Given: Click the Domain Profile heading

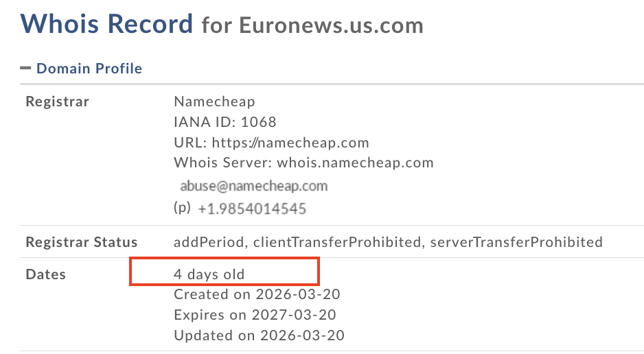Looking at the screenshot, I should [89, 69].
